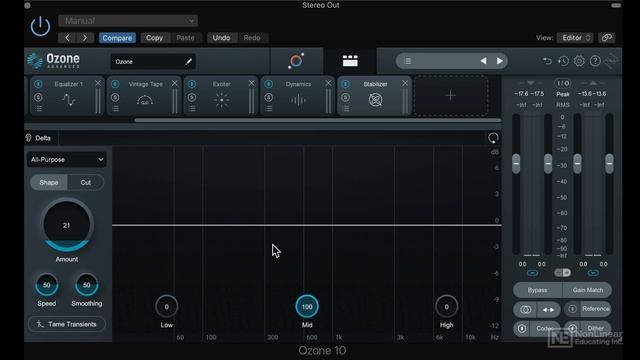Click the stereo swap channels icon
Image resolution: width=640 pixels, height=360 pixels.
pos(548,310)
